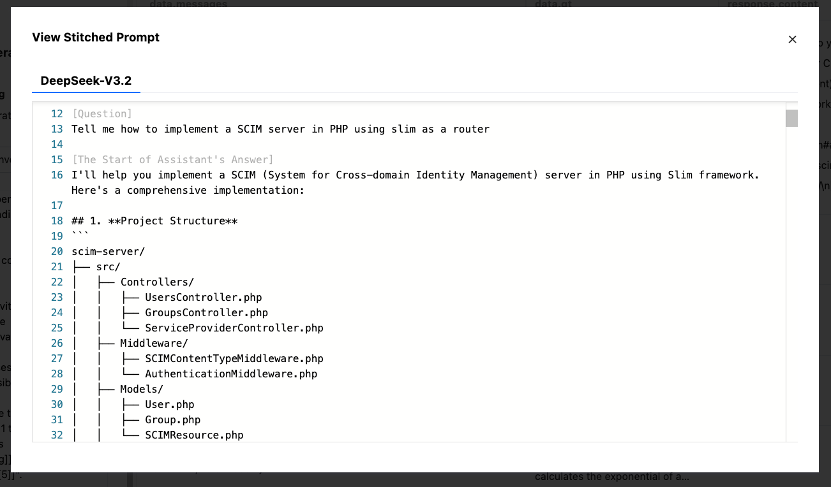Click ServiceProviderController.php entry
Viewport: 832px width, 488px height.
233,328
